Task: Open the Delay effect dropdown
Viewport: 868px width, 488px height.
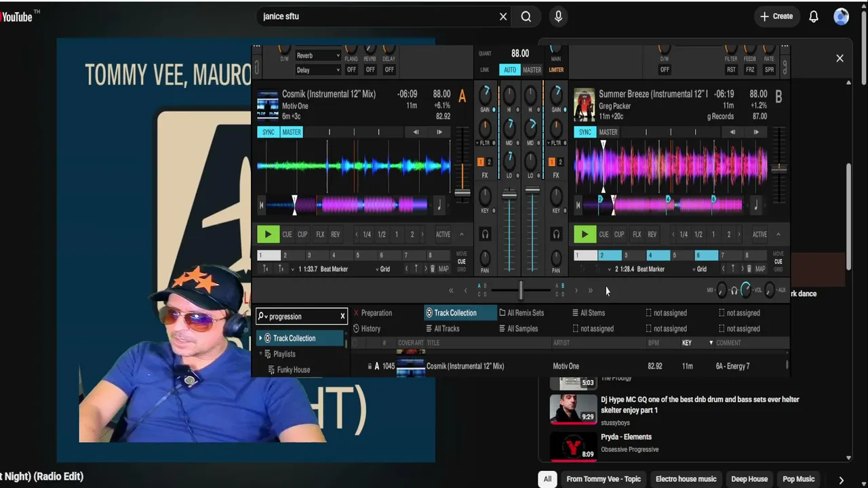Action: 317,70
